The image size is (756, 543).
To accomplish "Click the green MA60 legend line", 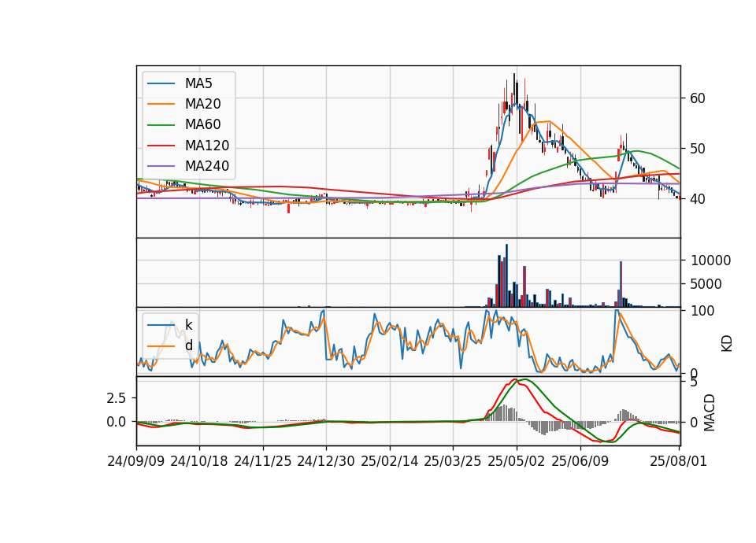I will point(161,125).
